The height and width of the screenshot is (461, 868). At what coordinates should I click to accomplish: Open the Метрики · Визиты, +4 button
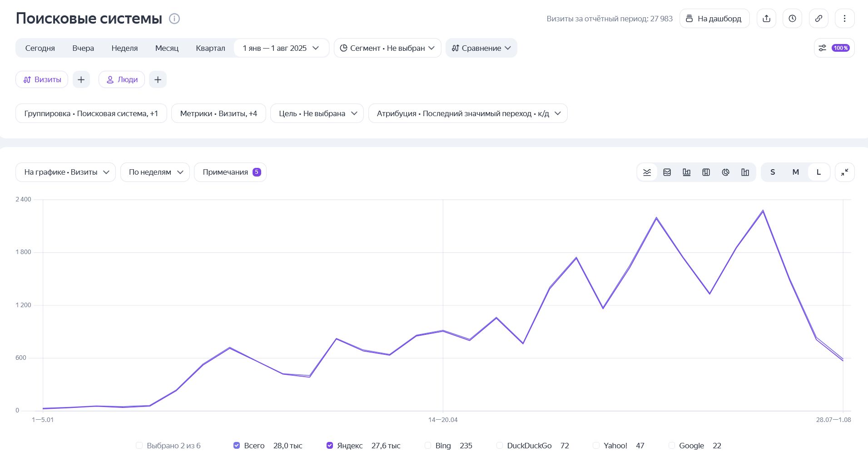[x=218, y=113]
